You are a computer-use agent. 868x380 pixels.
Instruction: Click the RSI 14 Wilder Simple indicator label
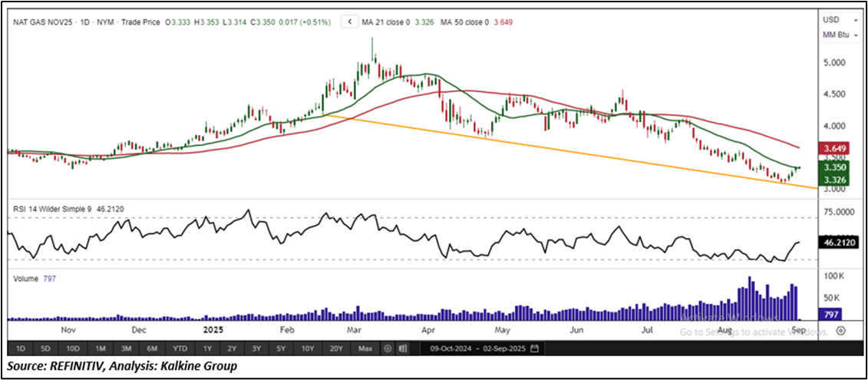click(54, 211)
